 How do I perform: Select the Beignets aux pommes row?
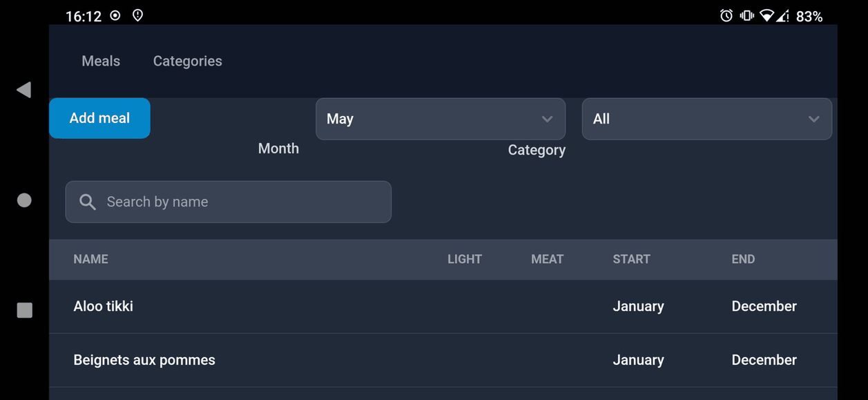144,360
